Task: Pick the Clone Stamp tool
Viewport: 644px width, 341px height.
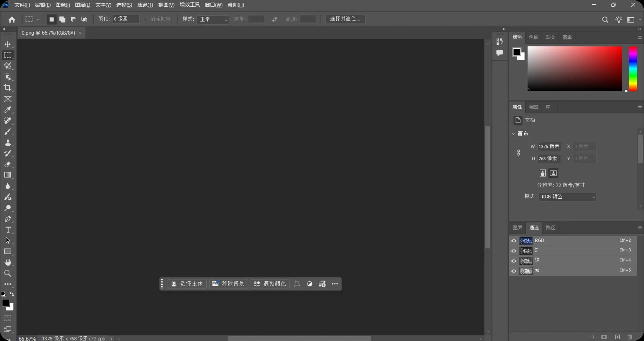Action: 8,143
